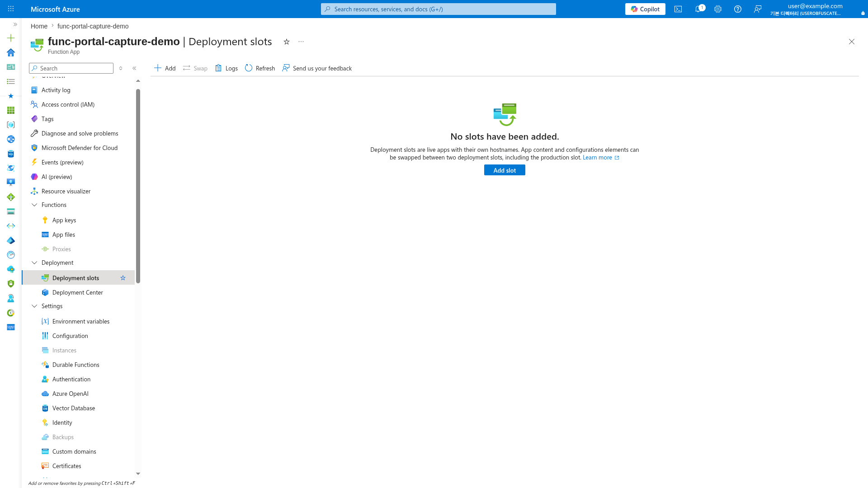The image size is (868, 488).
Task: Click the Favorites star in sidebar
Action: tap(11, 96)
